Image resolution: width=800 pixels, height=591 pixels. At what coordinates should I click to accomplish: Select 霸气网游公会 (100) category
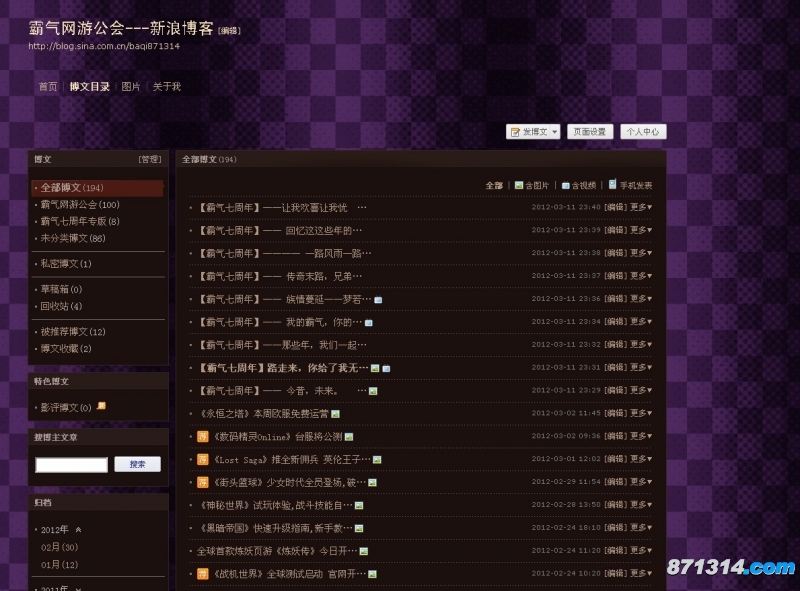[80, 205]
